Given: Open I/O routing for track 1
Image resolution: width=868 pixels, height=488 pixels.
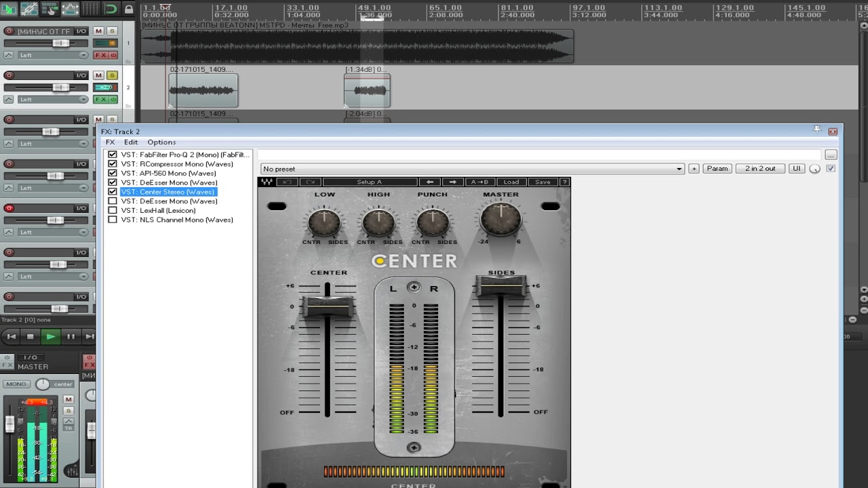Looking at the screenshot, I should (81, 31).
